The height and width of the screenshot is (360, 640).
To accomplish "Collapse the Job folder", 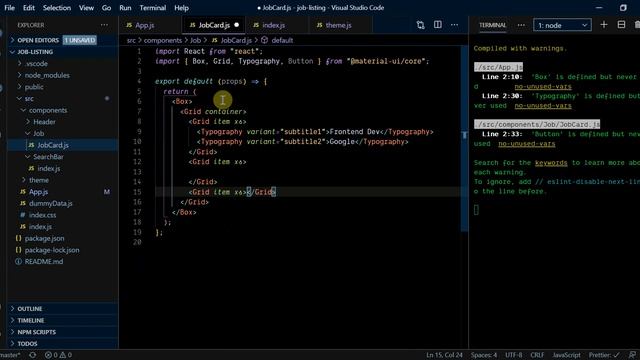I will pos(38,133).
